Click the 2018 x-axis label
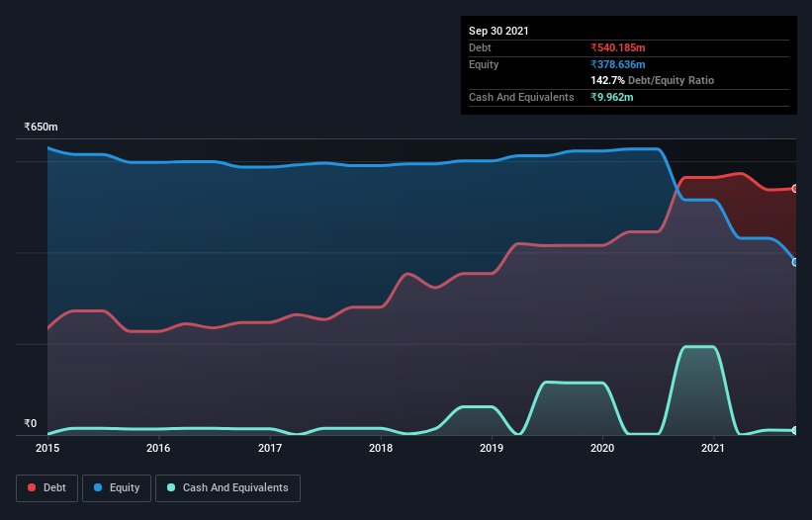This screenshot has height=520, width=812. pos(381,448)
